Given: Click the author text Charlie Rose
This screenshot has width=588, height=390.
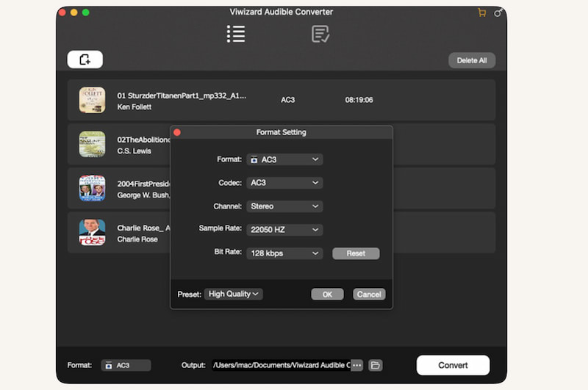Looking at the screenshot, I should point(137,239).
